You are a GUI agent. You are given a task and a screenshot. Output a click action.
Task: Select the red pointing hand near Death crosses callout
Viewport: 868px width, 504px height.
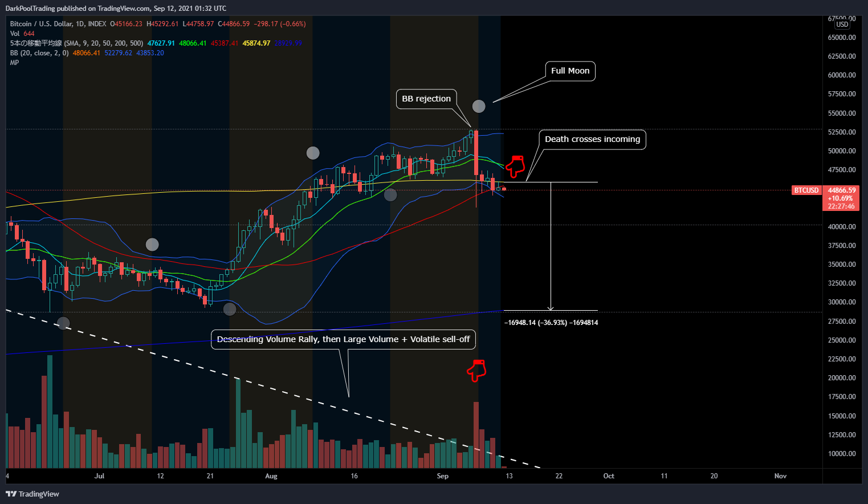(x=515, y=166)
